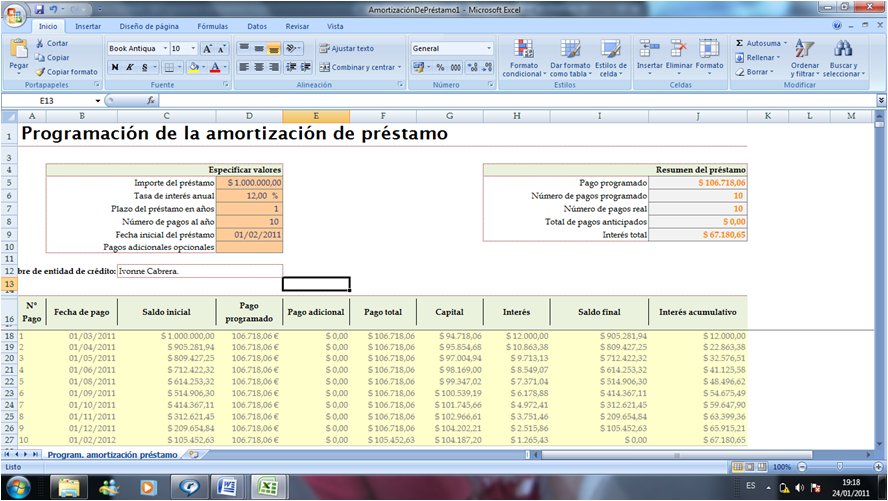Image resolution: width=888 pixels, height=501 pixels.
Task: Apply thousands separator style 000
Action: 455,67
